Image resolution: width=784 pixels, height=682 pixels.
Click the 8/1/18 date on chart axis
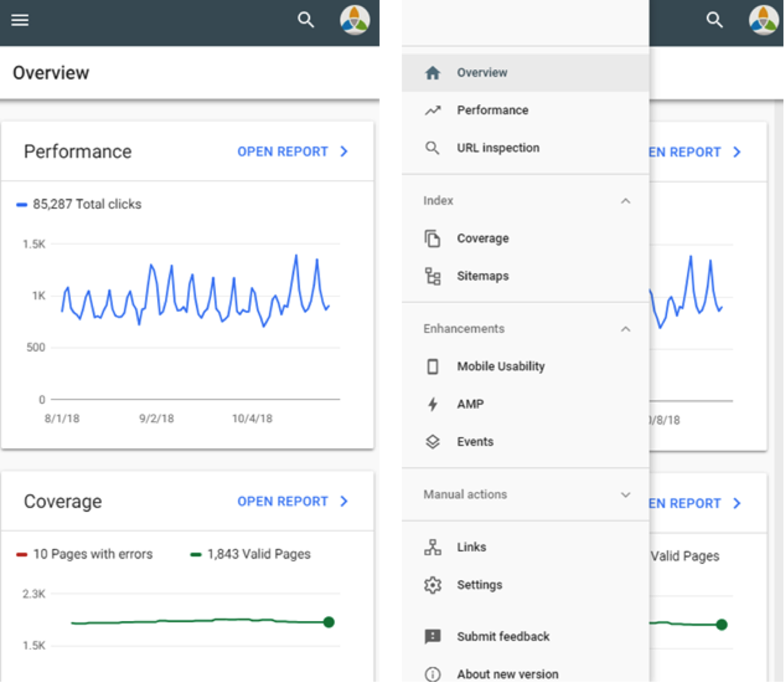62,418
